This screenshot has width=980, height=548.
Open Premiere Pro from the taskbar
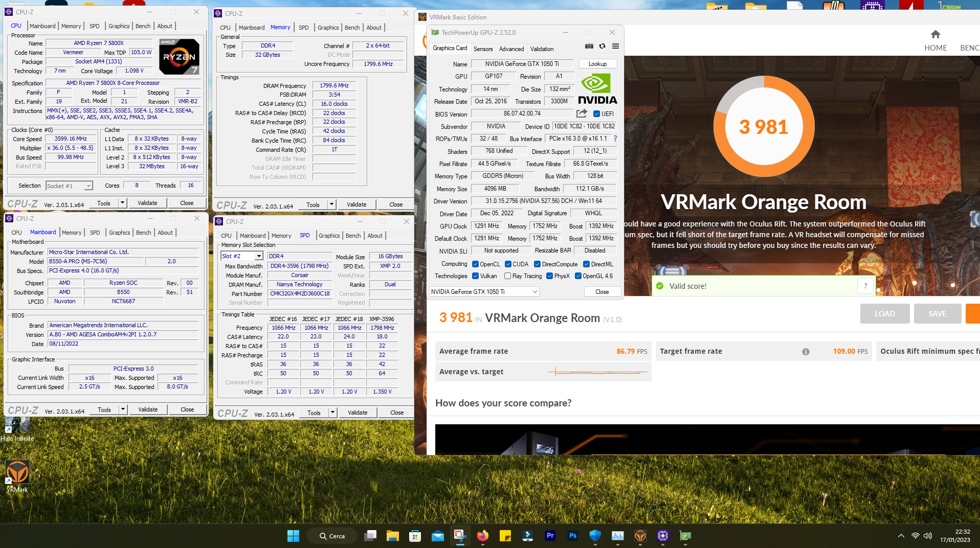click(x=550, y=536)
